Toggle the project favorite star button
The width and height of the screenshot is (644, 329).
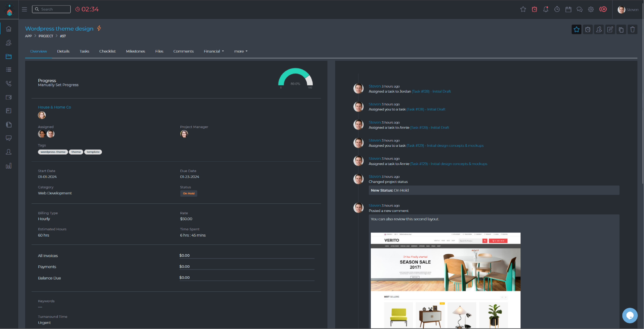577,29
